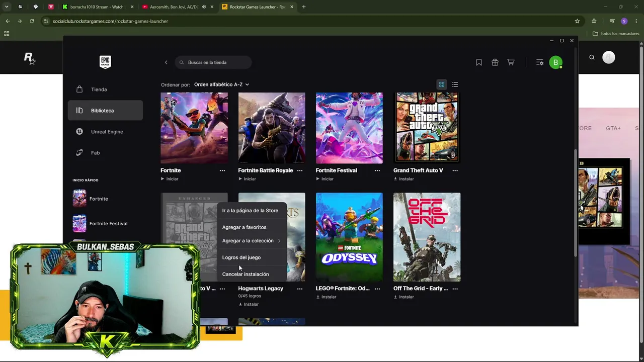Open the Fortnite cover art thumbnail
This screenshot has width=644, height=362.
point(194,128)
